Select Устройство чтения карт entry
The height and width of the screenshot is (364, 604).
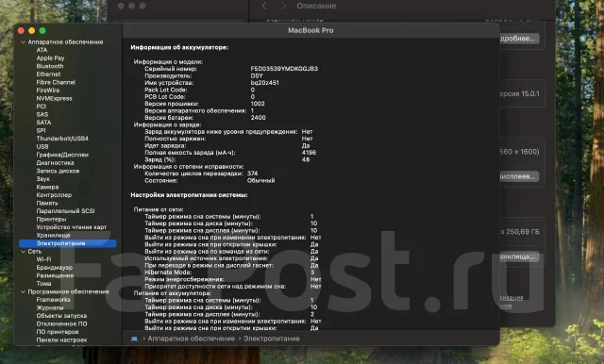pos(72,227)
